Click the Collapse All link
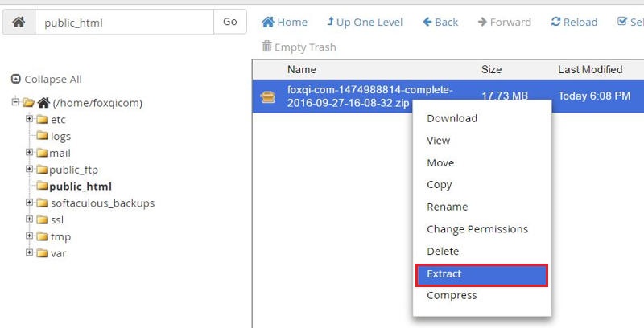The width and height of the screenshot is (644, 328). click(47, 79)
